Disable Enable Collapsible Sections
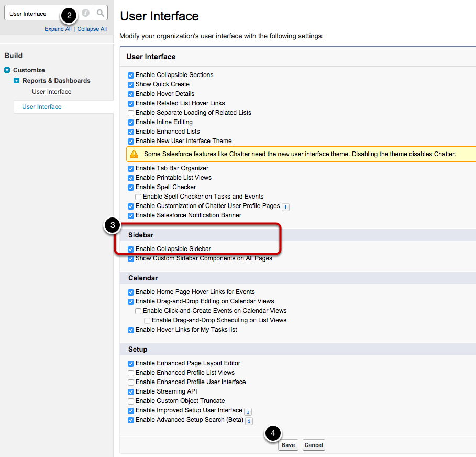Screen dimensions: 476x457 pyautogui.click(x=130, y=75)
